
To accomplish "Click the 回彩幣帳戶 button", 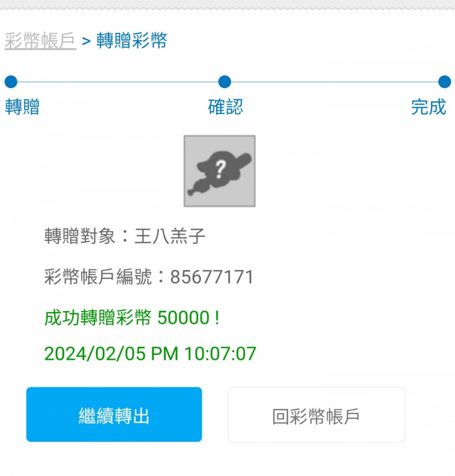I will (317, 415).
